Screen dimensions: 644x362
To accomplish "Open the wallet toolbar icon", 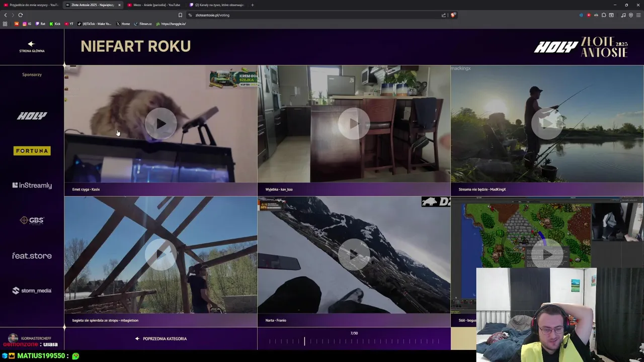I will point(611,15).
